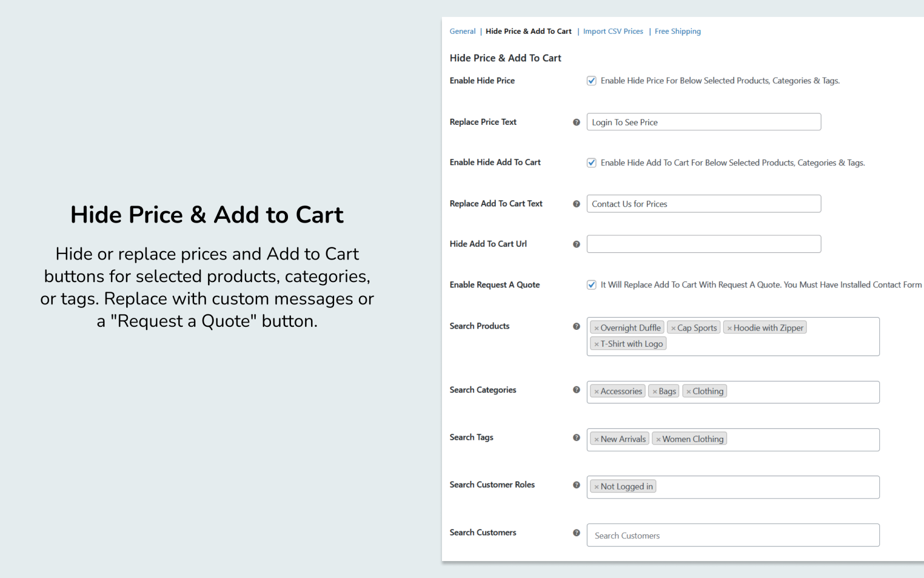This screenshot has width=924, height=578.
Task: Remove the Overnight Duffle product tag
Action: tap(596, 328)
